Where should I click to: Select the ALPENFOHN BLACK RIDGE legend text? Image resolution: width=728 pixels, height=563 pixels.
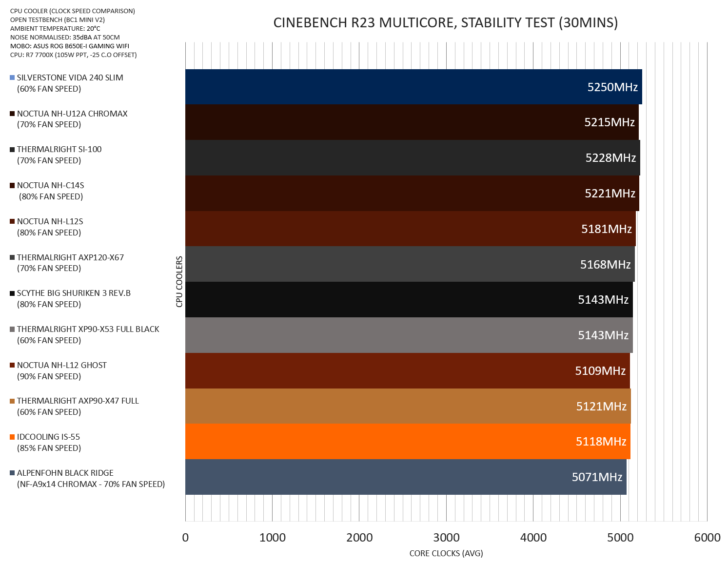pos(65,473)
